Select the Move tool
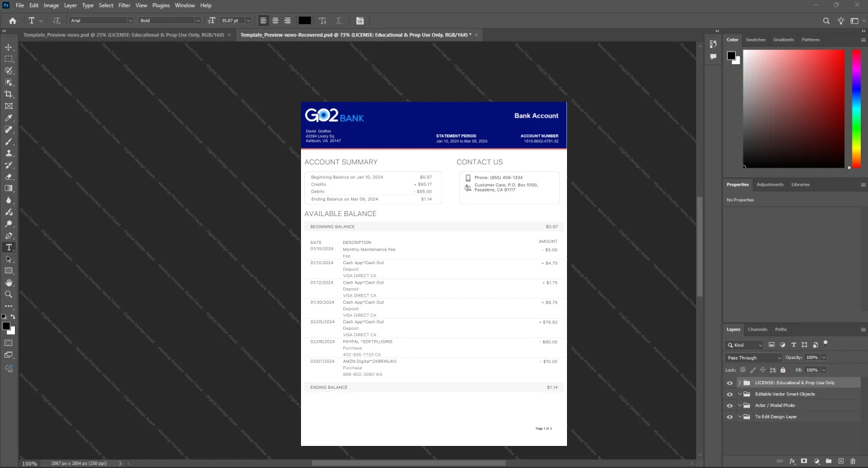 (x=8, y=47)
